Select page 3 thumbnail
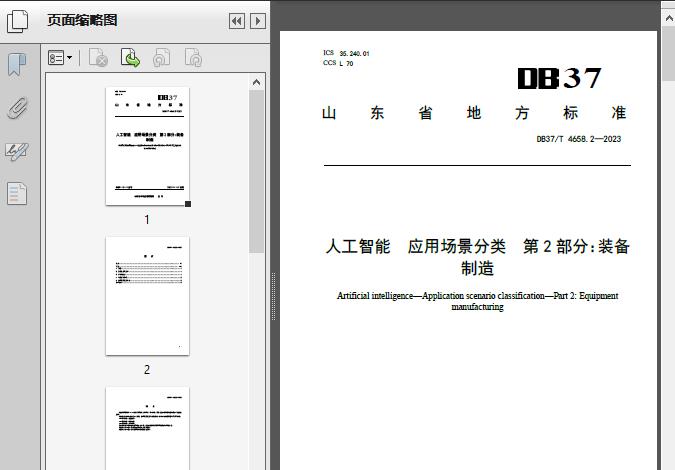The height and width of the screenshot is (470, 675). (147, 428)
